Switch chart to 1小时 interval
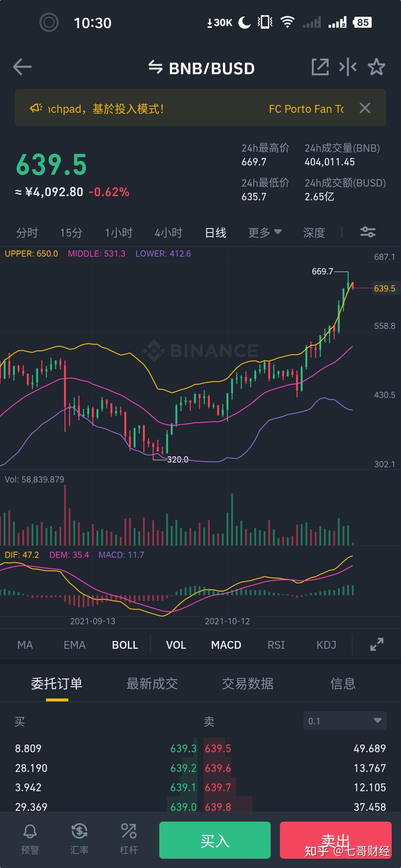This screenshot has width=401, height=868. pos(119,233)
